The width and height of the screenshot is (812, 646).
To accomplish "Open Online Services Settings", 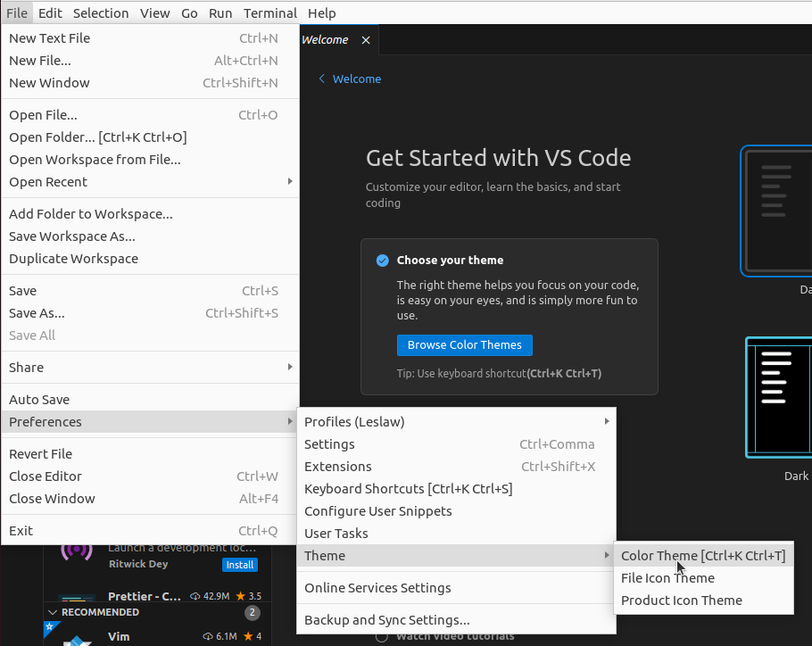I will coord(456,587).
